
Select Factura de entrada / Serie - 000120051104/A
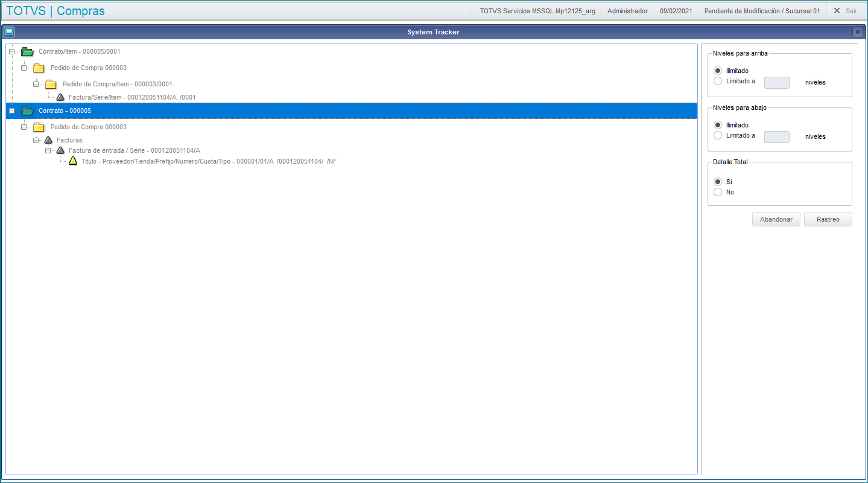pos(135,150)
